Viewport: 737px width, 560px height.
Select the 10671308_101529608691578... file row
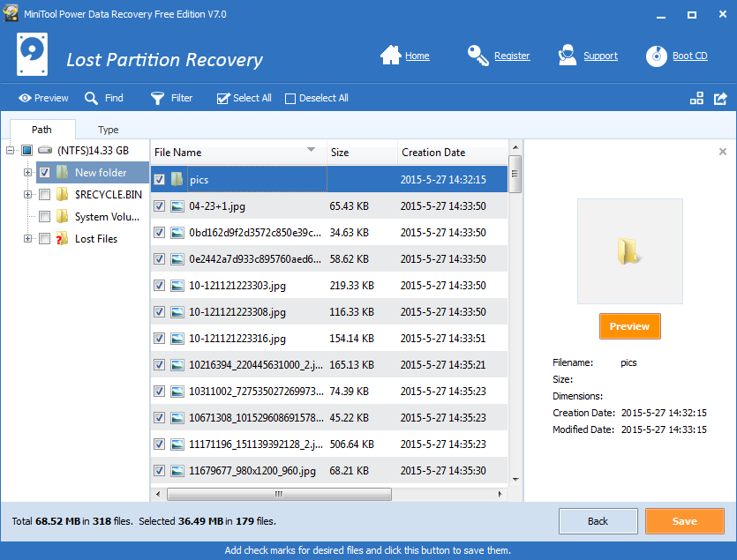(329, 418)
